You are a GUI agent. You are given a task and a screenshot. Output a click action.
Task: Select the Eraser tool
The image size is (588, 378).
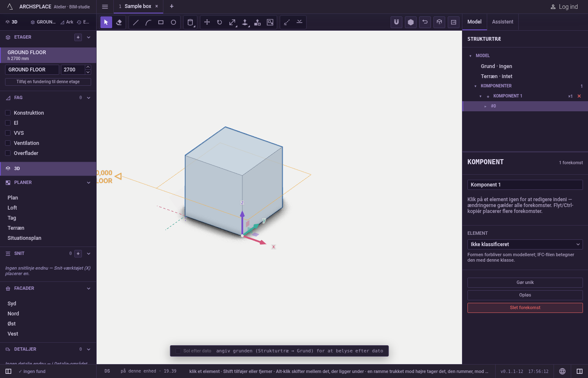tap(119, 22)
